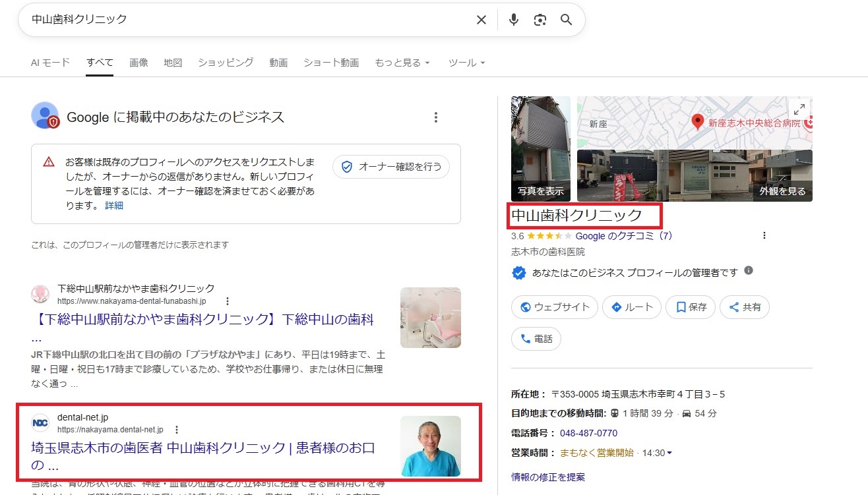Open the 地図 tab
868x495 pixels.
coord(173,63)
